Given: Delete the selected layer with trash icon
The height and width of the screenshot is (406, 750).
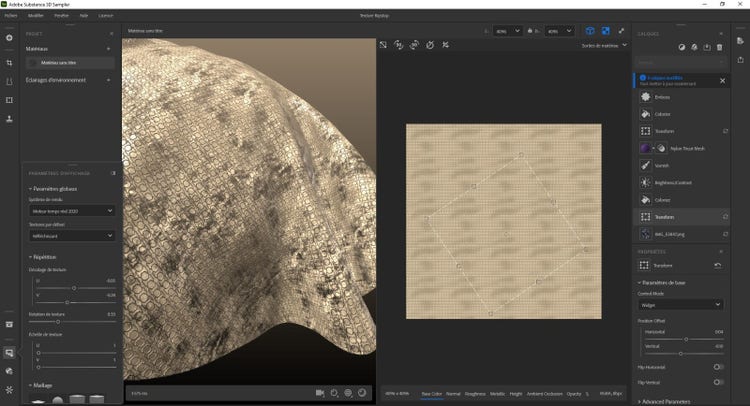Looking at the screenshot, I should pos(720,46).
